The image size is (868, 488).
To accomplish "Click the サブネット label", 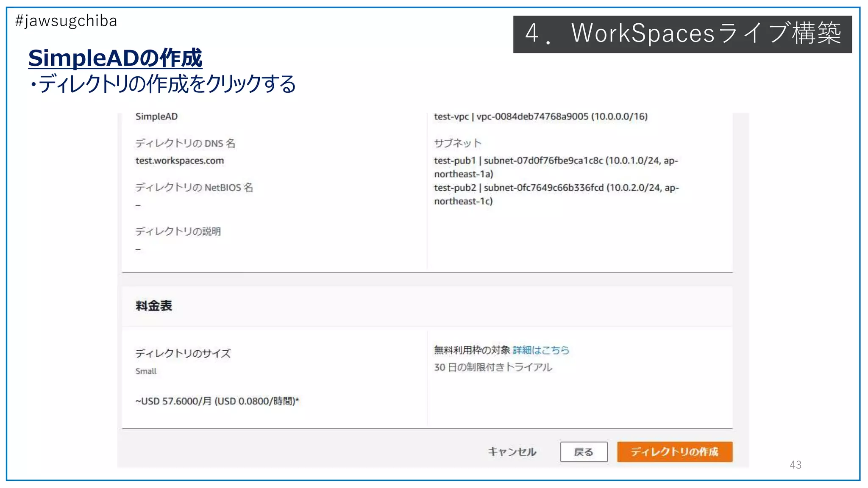I will pyautogui.click(x=458, y=143).
